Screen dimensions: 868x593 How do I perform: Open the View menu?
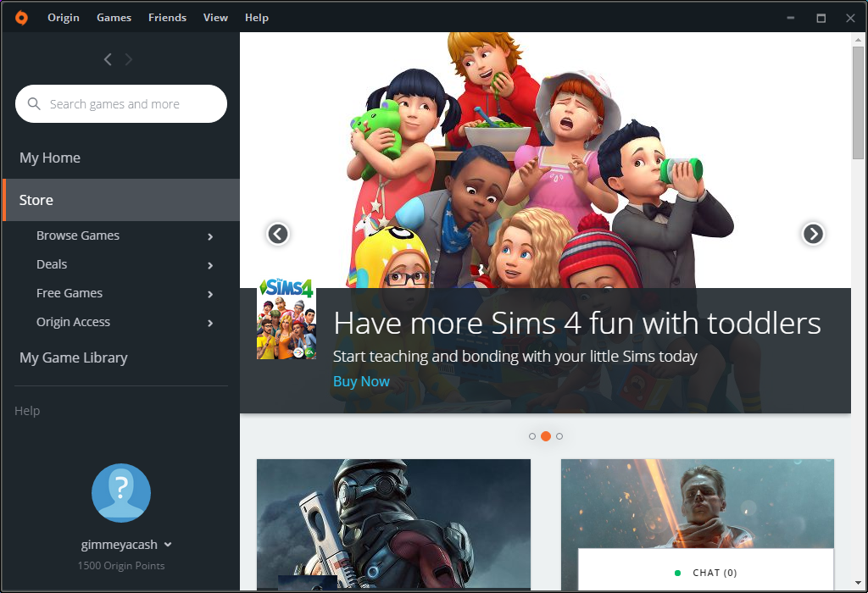pos(215,18)
